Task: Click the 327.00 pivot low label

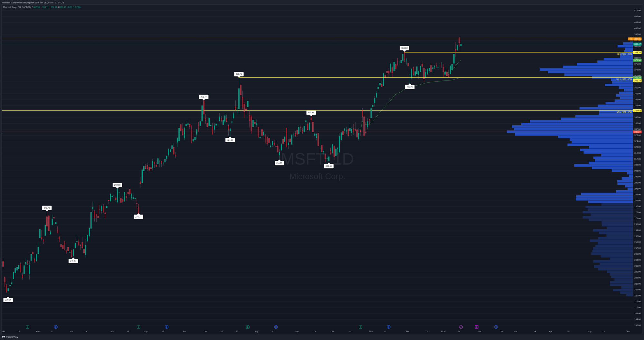Action: [230, 140]
